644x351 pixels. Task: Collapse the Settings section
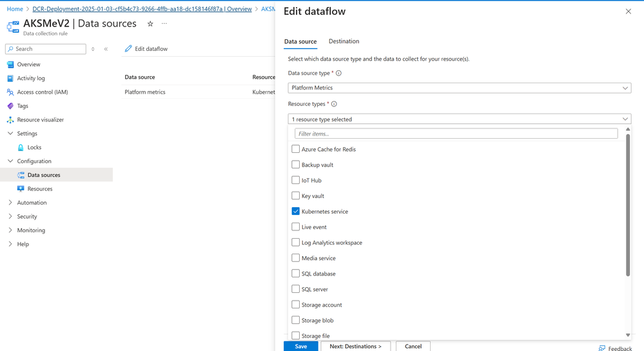[x=10, y=134]
